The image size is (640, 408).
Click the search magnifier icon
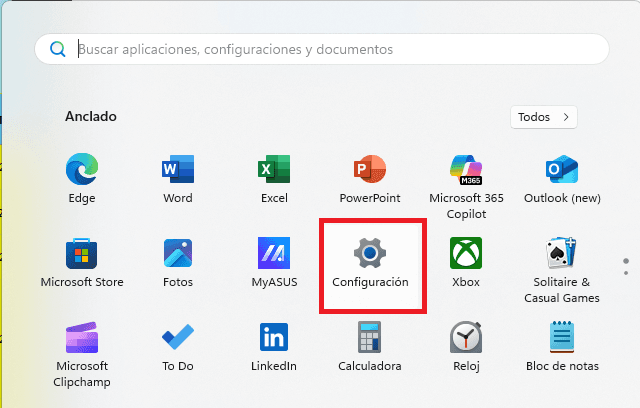(58, 49)
